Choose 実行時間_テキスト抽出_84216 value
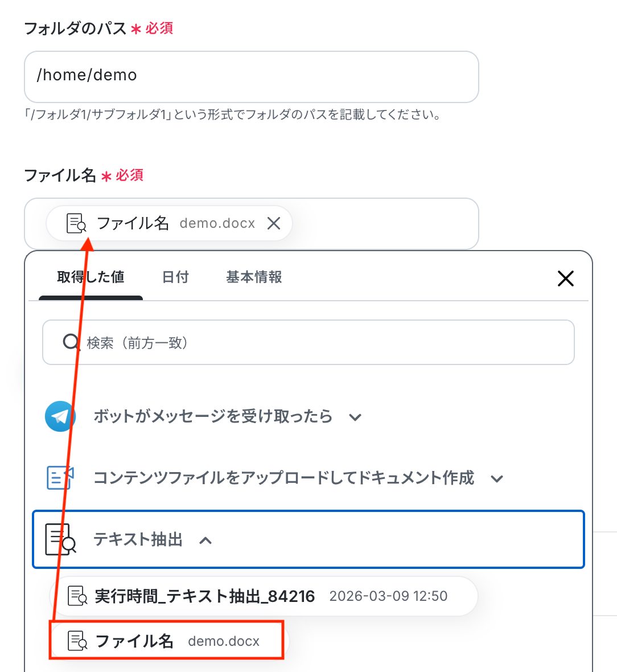 click(x=205, y=596)
